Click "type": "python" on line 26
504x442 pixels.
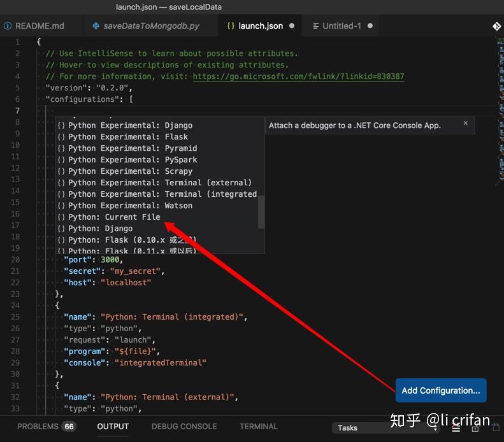103,329
